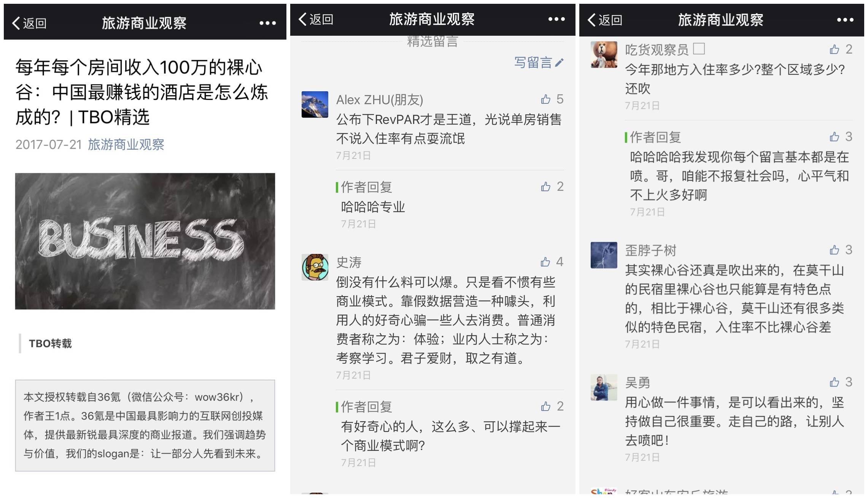Open more options menu in article screen
Screen dimensions: 868x498
pos(267,23)
